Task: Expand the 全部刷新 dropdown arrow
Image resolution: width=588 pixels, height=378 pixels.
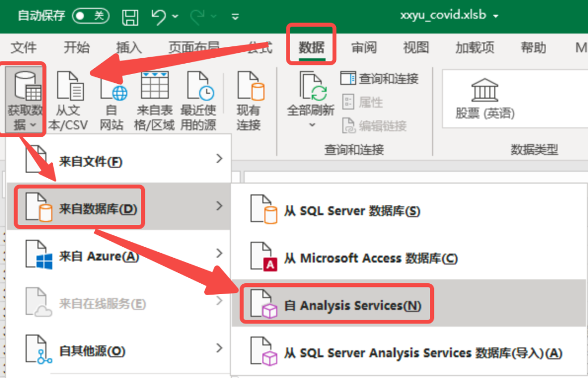Action: pos(312,125)
